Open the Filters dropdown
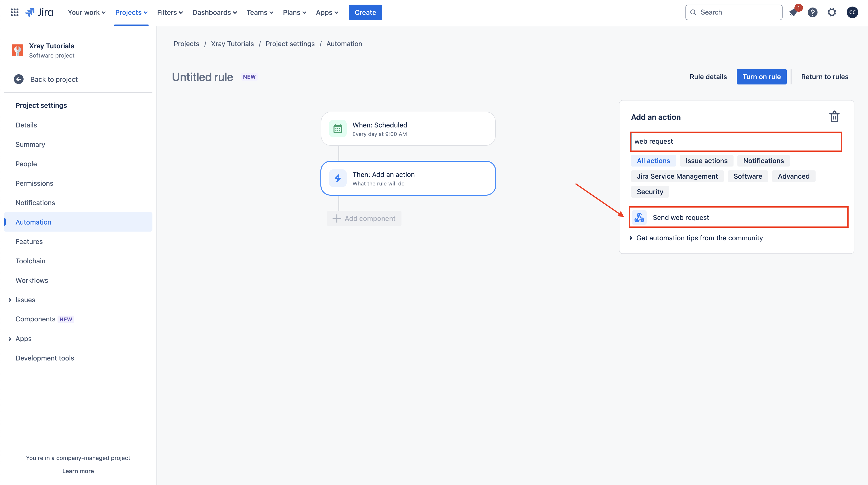This screenshot has height=485, width=868. coord(170,12)
